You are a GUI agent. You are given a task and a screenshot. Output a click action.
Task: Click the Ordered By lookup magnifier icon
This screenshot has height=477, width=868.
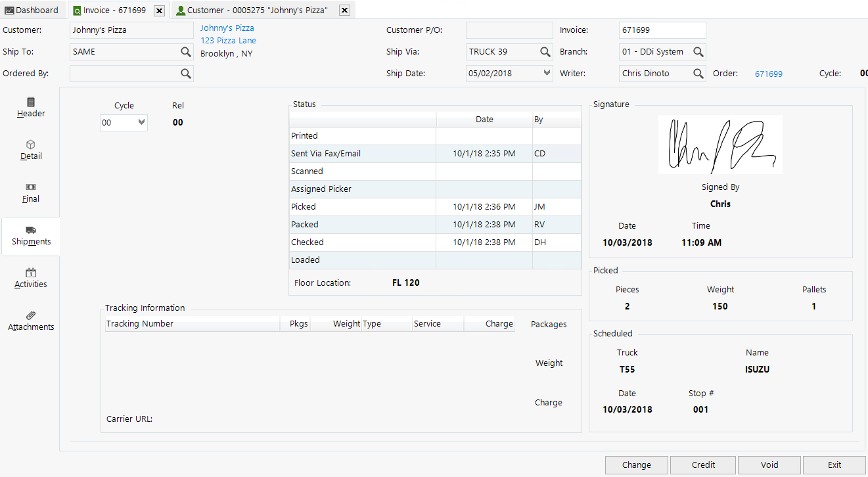pos(186,74)
